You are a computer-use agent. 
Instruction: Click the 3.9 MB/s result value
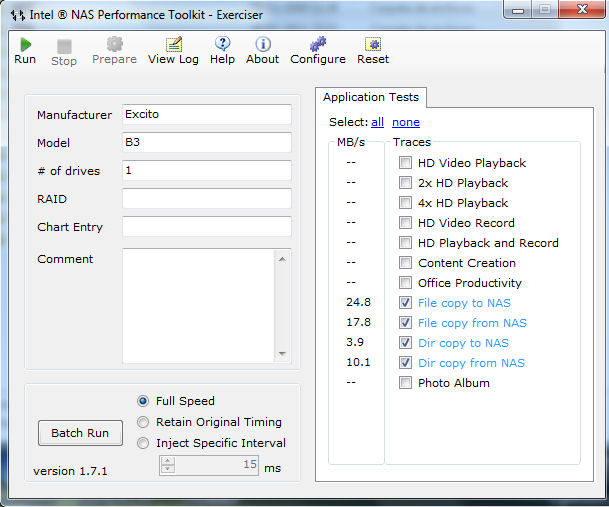coord(355,342)
